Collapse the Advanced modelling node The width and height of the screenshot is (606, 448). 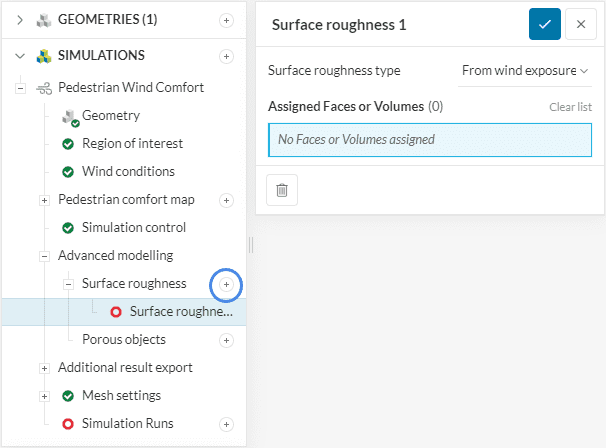pos(44,256)
